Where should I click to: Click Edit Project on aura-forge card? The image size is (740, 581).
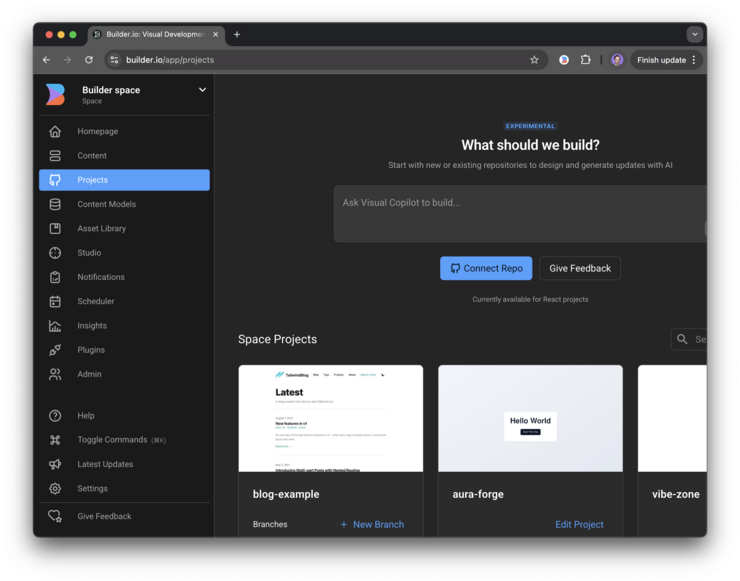(579, 524)
